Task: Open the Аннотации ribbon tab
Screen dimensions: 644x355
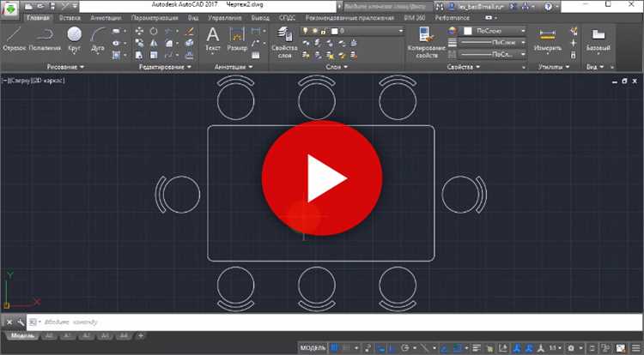Action: (x=106, y=18)
